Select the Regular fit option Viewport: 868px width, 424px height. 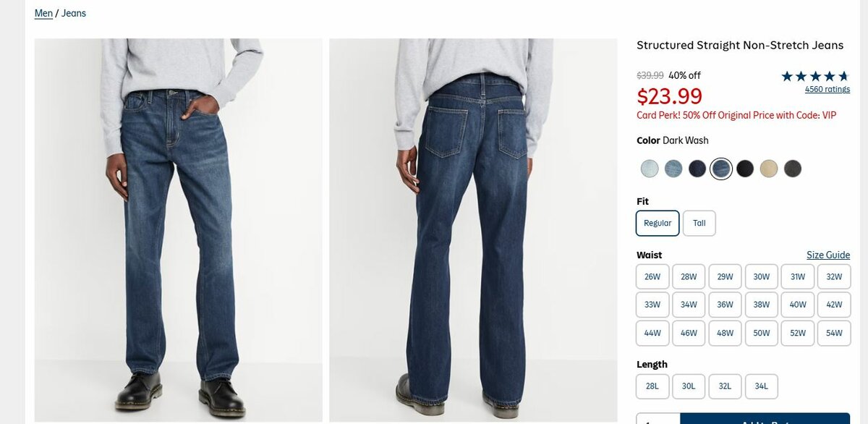[658, 223]
